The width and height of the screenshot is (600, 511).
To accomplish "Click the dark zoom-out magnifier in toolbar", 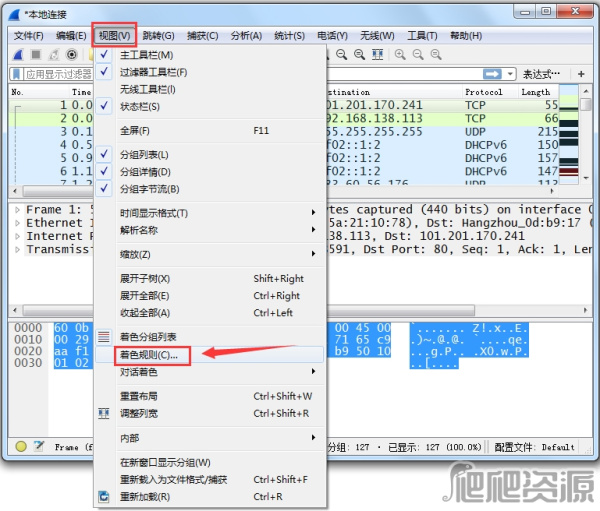I will pyautogui.click(x=342, y=55).
